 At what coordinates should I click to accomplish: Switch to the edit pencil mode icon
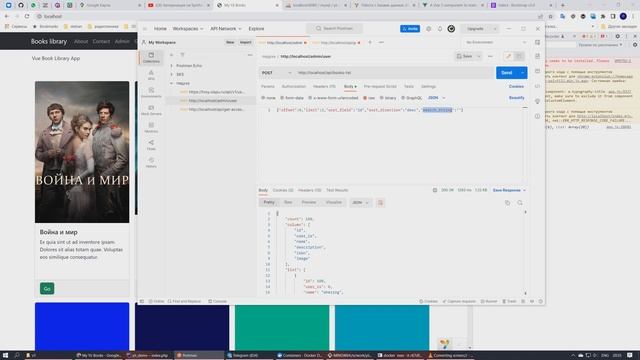click(508, 56)
